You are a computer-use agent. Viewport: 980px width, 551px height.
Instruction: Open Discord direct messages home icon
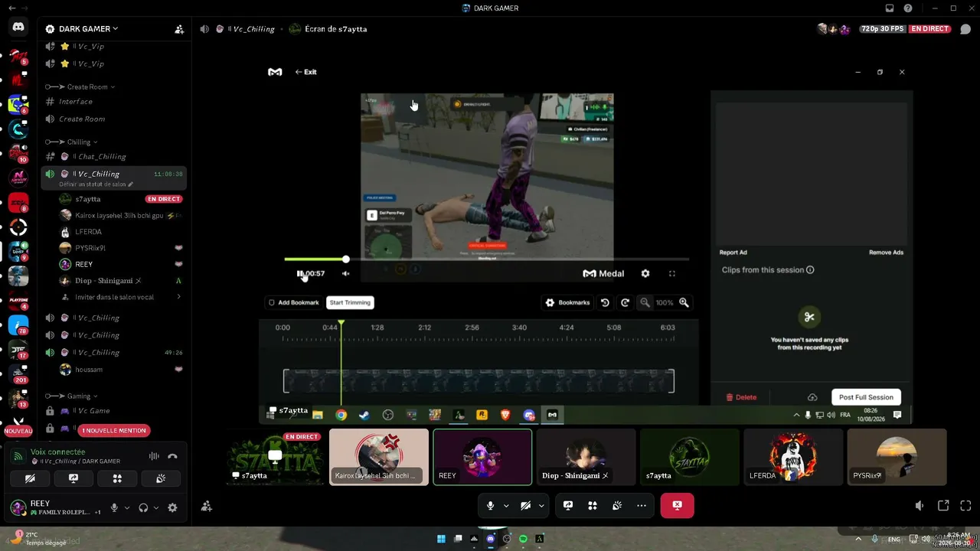18,28
